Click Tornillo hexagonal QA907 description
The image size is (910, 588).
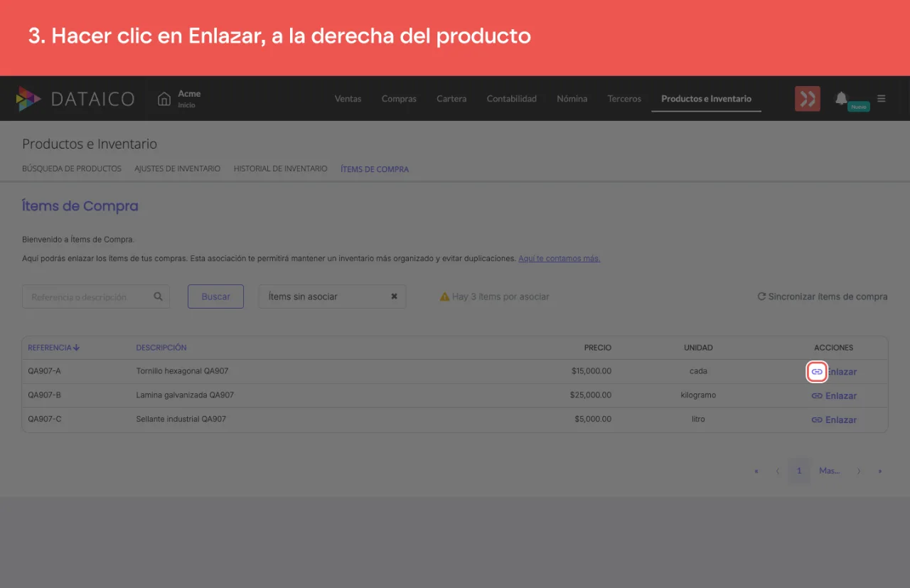click(182, 371)
